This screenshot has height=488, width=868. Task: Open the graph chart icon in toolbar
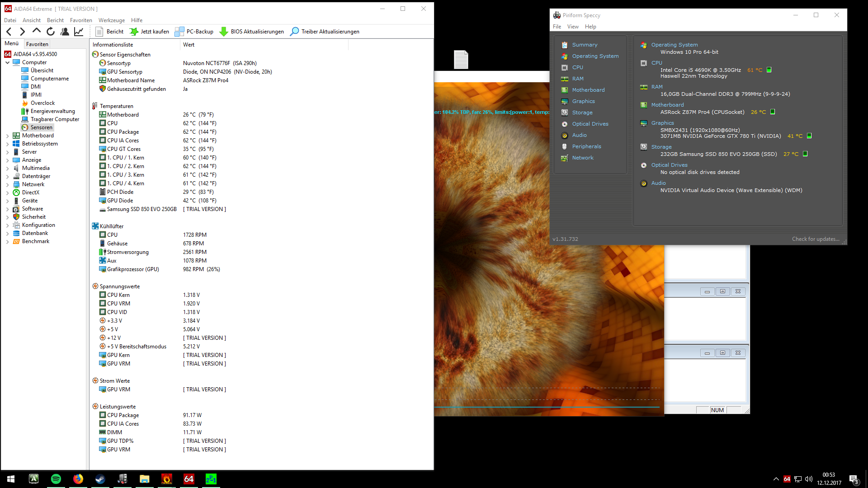coord(79,32)
